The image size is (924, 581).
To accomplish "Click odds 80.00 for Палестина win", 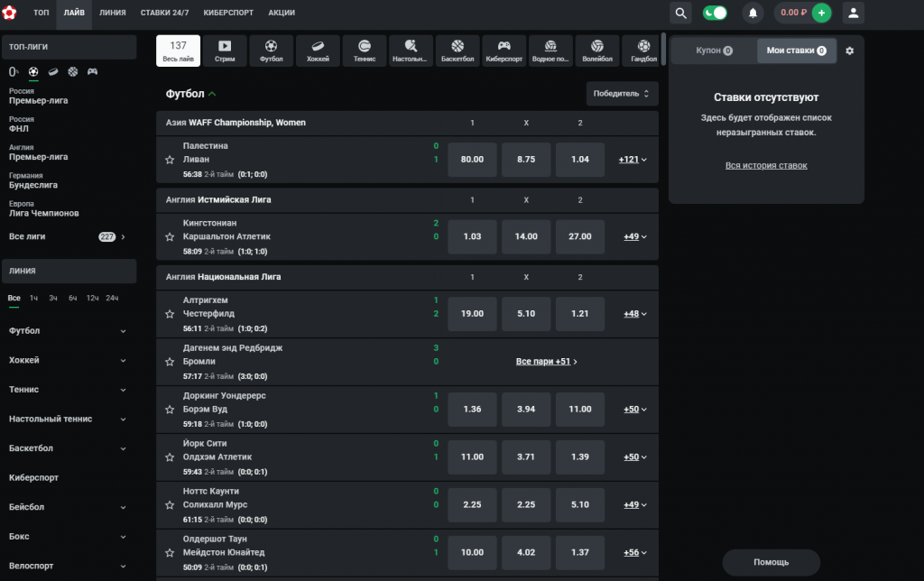I will (472, 160).
